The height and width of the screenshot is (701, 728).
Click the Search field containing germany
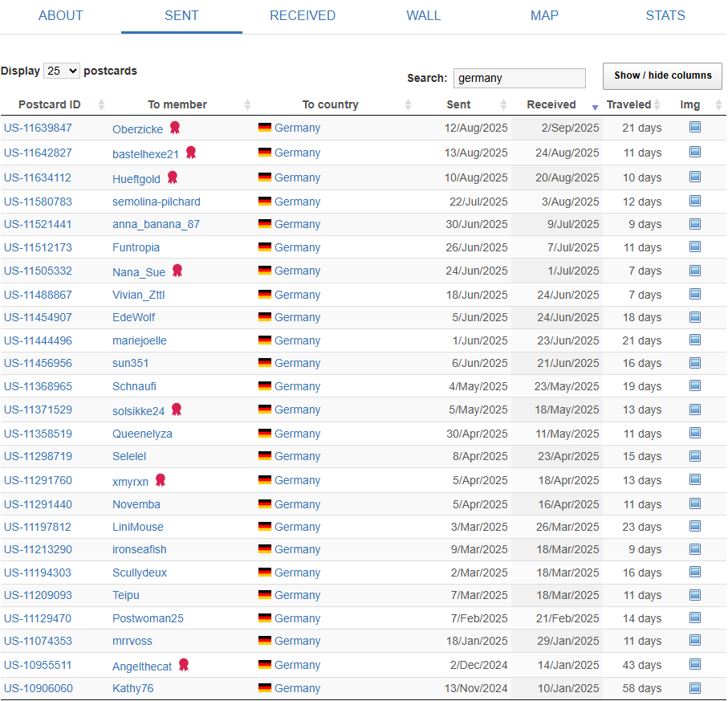coord(519,78)
